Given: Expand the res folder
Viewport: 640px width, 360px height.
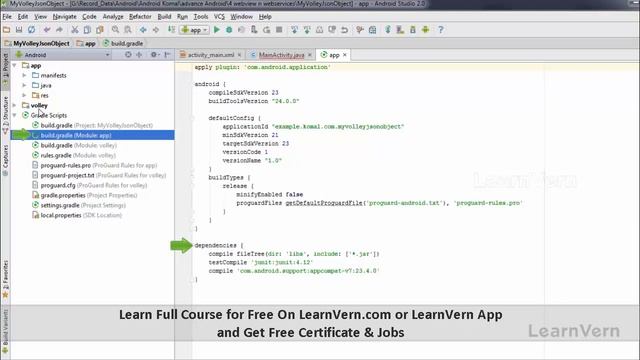Looking at the screenshot, I should tap(24, 96).
